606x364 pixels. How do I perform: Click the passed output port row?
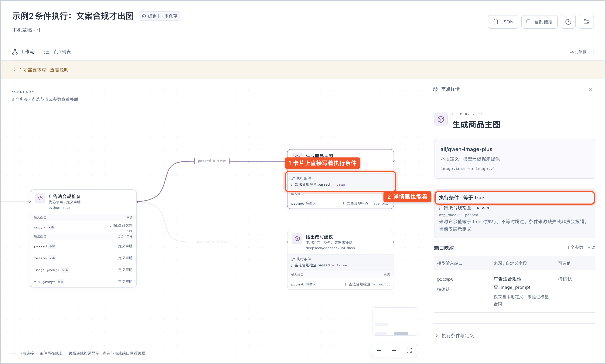pos(83,246)
